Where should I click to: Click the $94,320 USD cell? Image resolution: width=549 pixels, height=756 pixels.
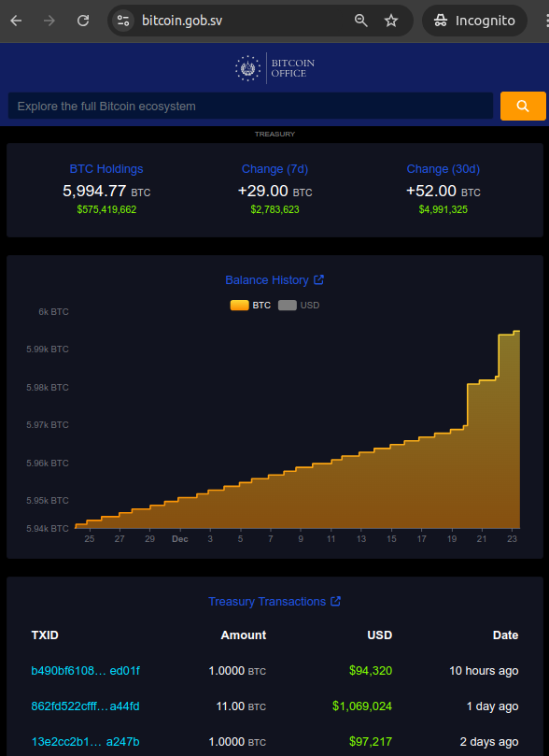pos(371,671)
